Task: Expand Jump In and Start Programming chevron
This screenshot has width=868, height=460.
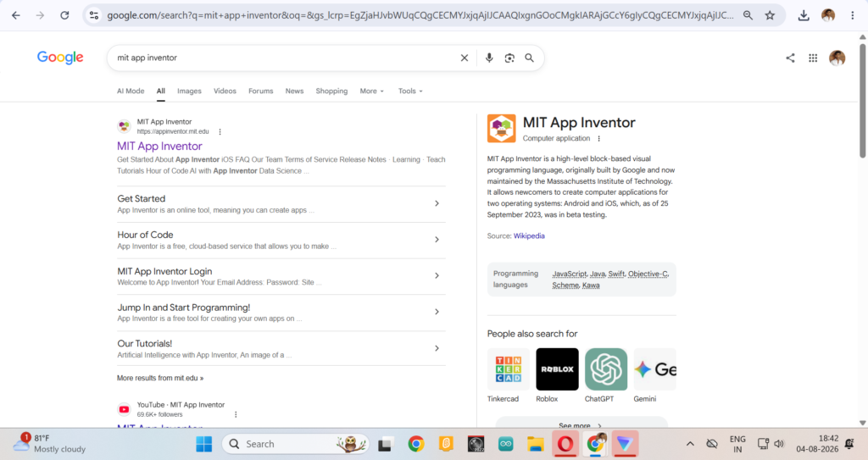Action: tap(437, 312)
